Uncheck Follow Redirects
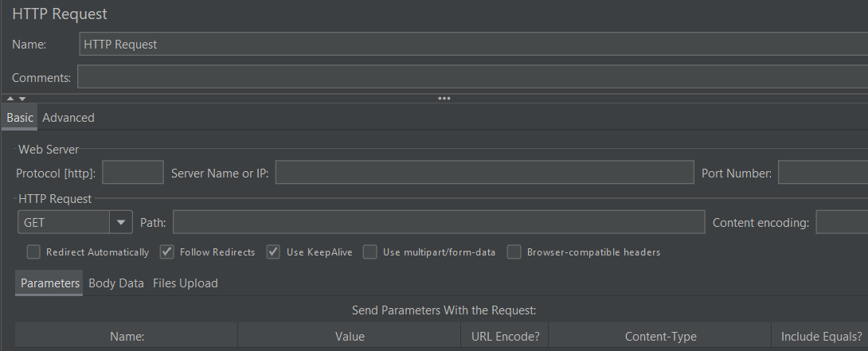868x351 pixels. pyautogui.click(x=167, y=252)
